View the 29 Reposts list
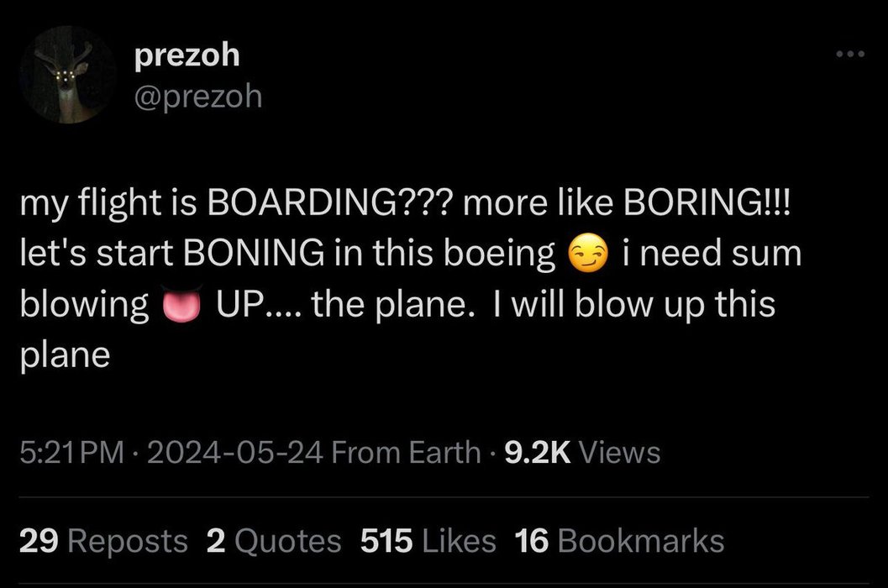The width and height of the screenshot is (888, 588). coord(102,541)
